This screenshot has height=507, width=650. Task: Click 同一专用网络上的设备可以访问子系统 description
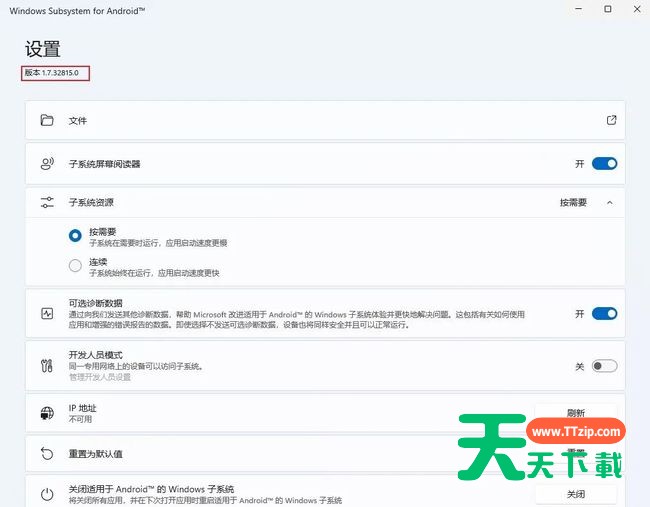click(135, 366)
